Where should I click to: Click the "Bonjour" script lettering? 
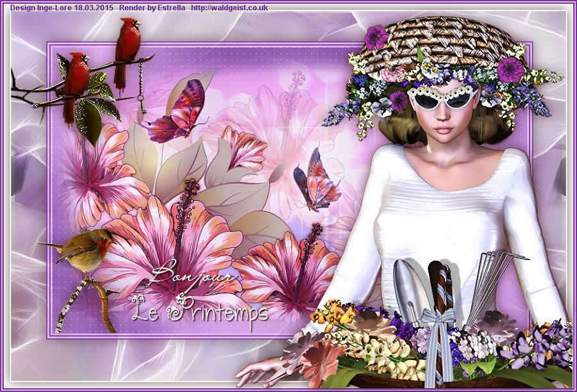click(192, 276)
